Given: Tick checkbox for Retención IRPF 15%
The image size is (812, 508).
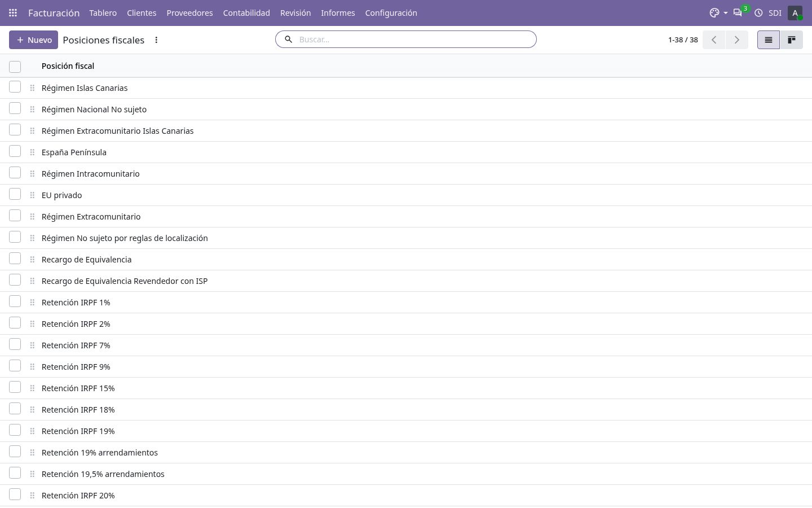Looking at the screenshot, I should point(15,387).
